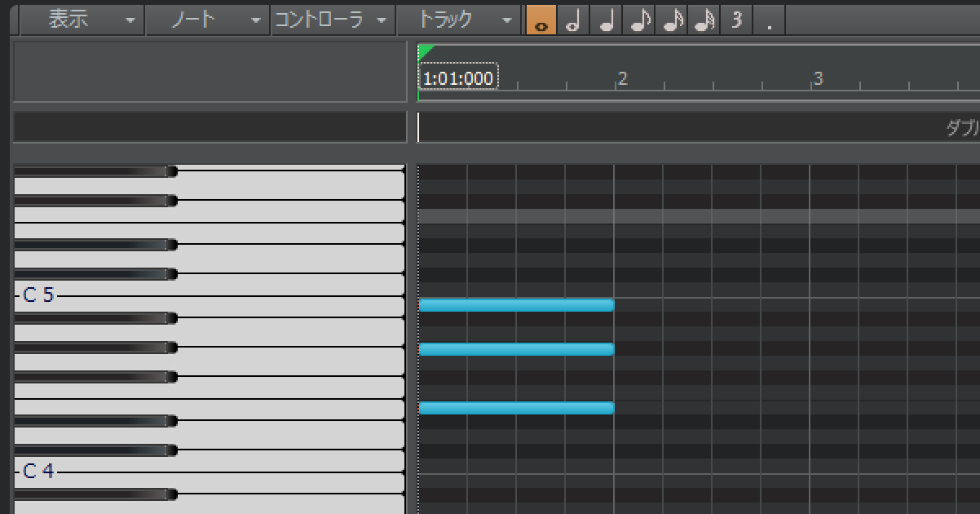Click the 1:01:000 position display
The image size is (980, 514).
pyautogui.click(x=458, y=78)
